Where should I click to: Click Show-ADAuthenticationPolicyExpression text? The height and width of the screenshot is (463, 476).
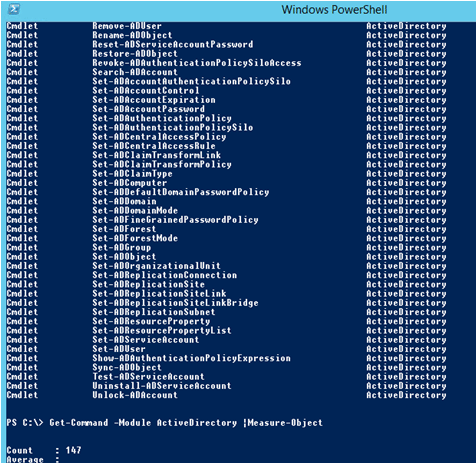(191, 358)
